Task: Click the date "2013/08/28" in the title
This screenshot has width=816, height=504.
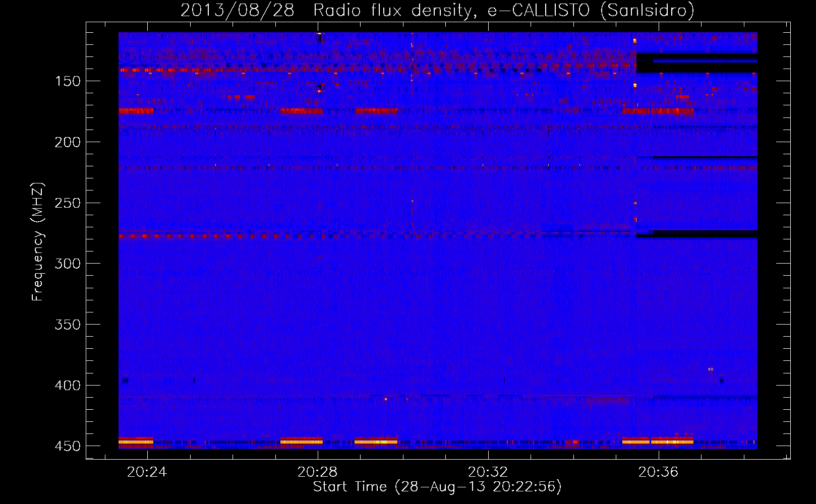Action: 237,10
